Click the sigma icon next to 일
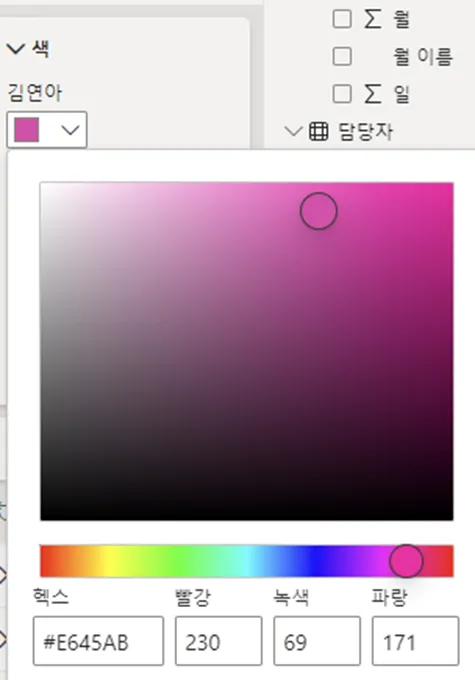The image size is (475, 680). [x=373, y=94]
